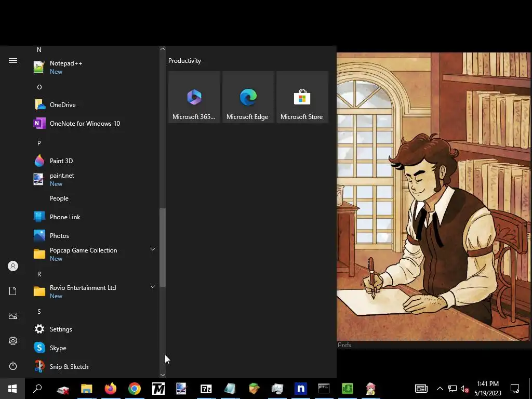Open News and interests taskbar widget
532x399 pixels.
pos(421,389)
